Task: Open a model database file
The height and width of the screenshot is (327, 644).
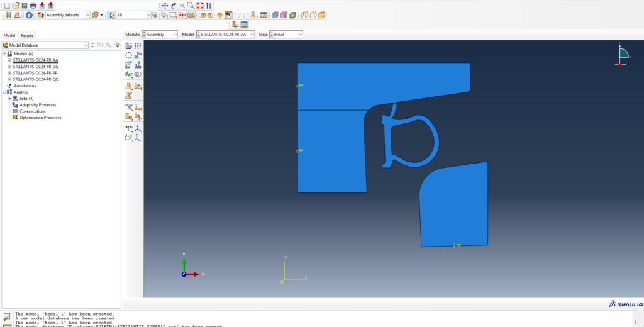Action: click(16, 5)
